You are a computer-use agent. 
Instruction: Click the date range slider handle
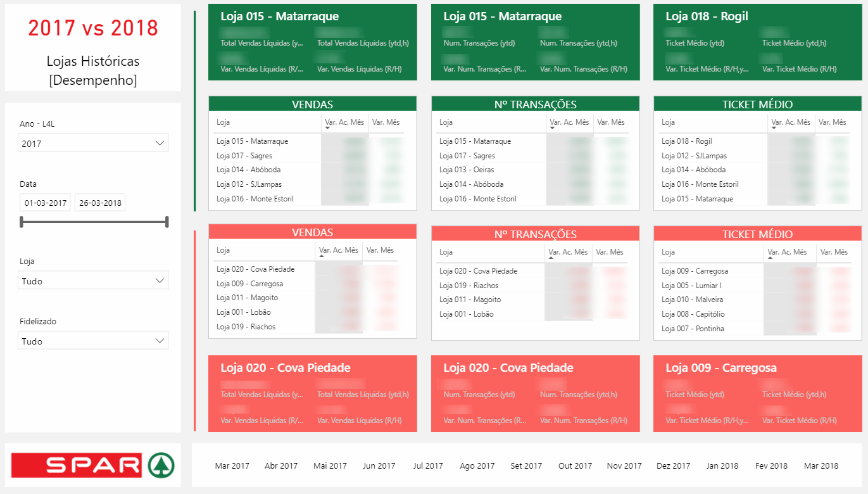[x=22, y=222]
